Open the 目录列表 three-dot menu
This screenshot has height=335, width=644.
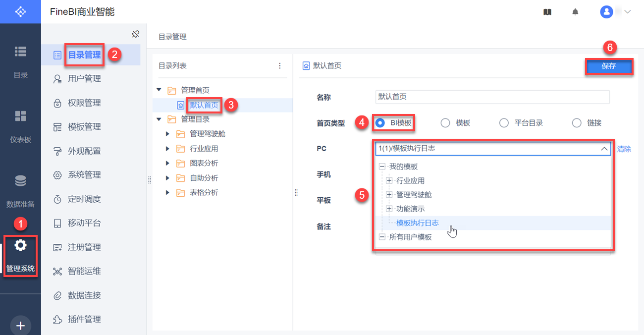(280, 66)
